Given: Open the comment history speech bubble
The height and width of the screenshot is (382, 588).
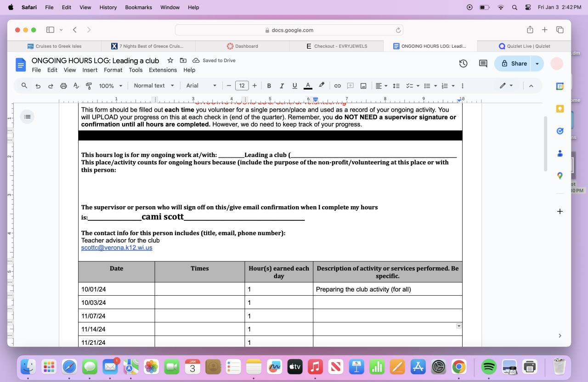Looking at the screenshot, I should coord(483,64).
